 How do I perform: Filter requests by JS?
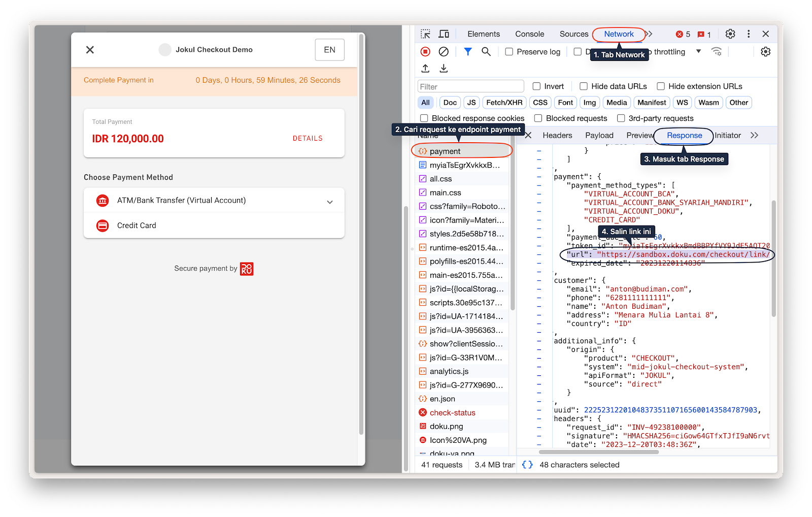[x=471, y=103]
